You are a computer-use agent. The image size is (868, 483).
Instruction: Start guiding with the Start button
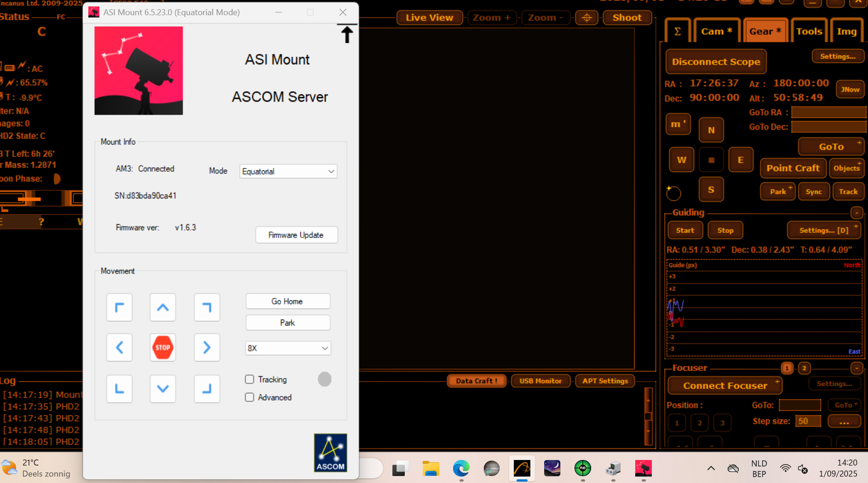coord(685,230)
